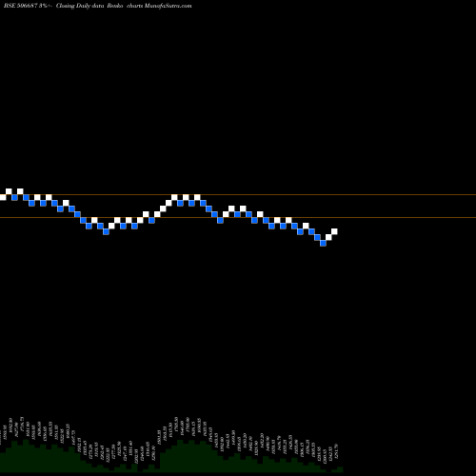Select the last white Renko brick
476x476 pixels.
point(334,231)
